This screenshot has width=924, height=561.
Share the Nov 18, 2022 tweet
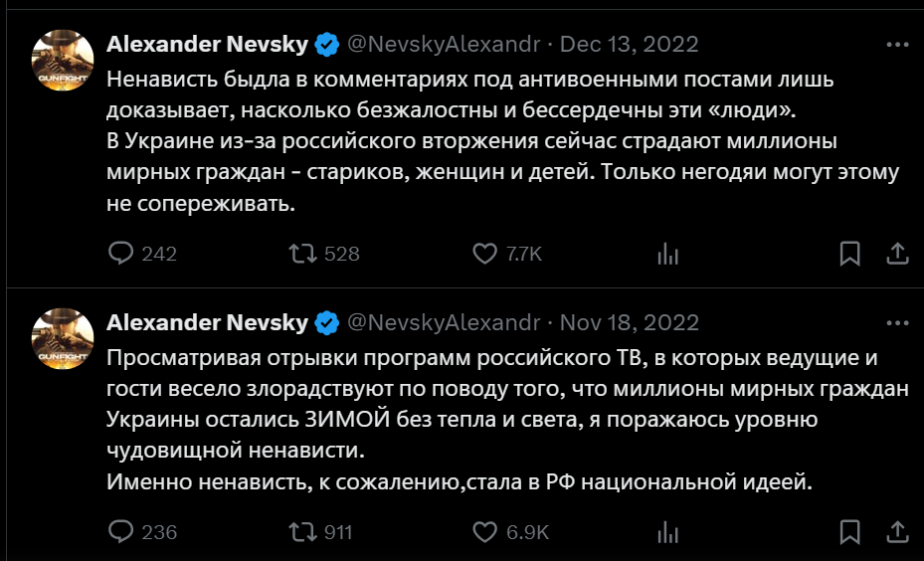tap(897, 531)
